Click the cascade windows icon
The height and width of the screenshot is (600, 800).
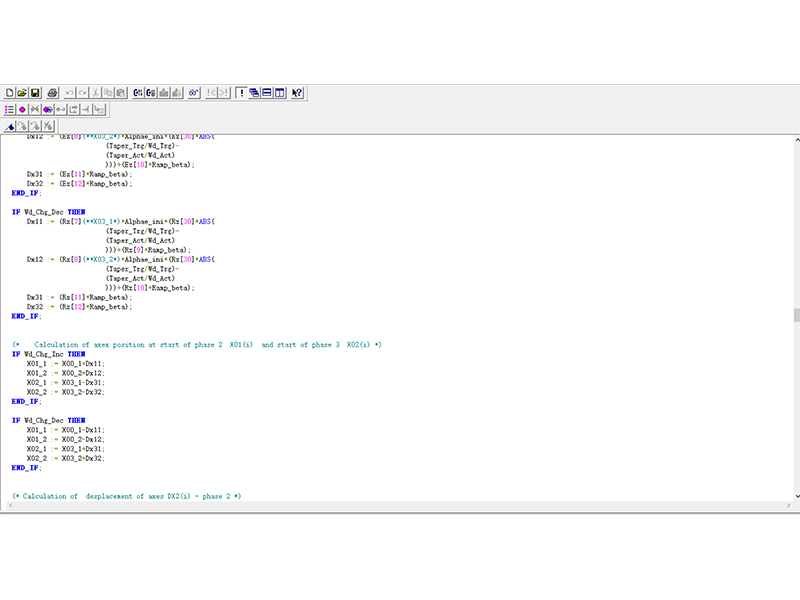pyautogui.click(x=255, y=93)
